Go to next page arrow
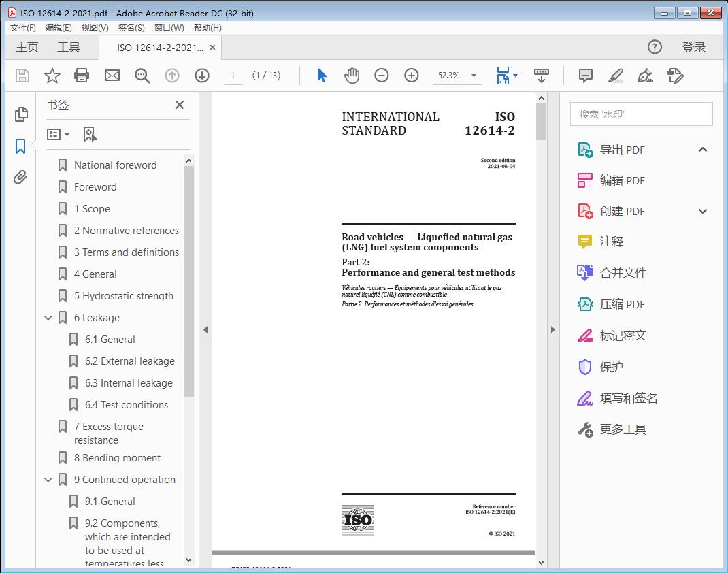 (x=202, y=76)
